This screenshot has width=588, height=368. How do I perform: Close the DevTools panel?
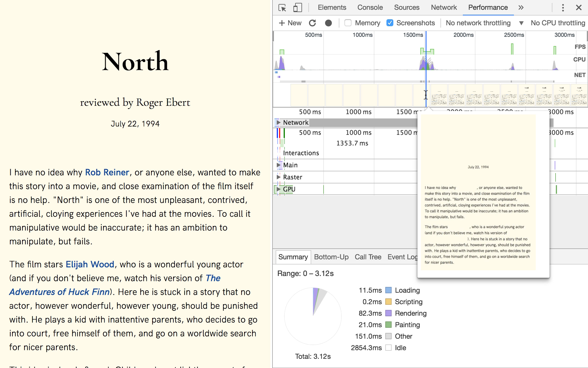579,8
